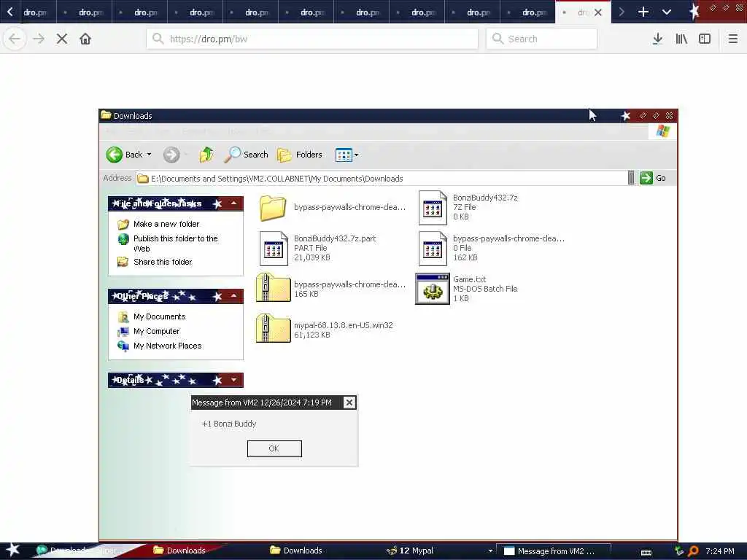Close the Message from VM2 dialog

(349, 402)
